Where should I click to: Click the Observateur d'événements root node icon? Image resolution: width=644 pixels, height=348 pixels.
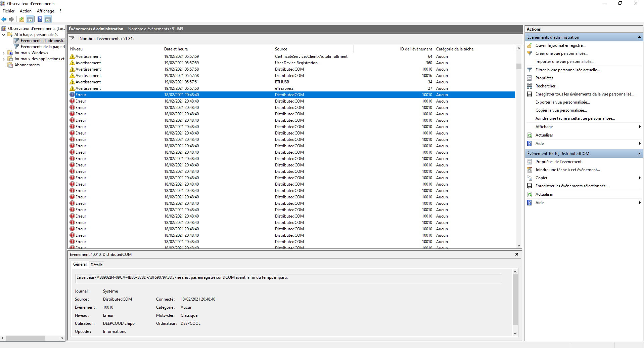coord(4,29)
